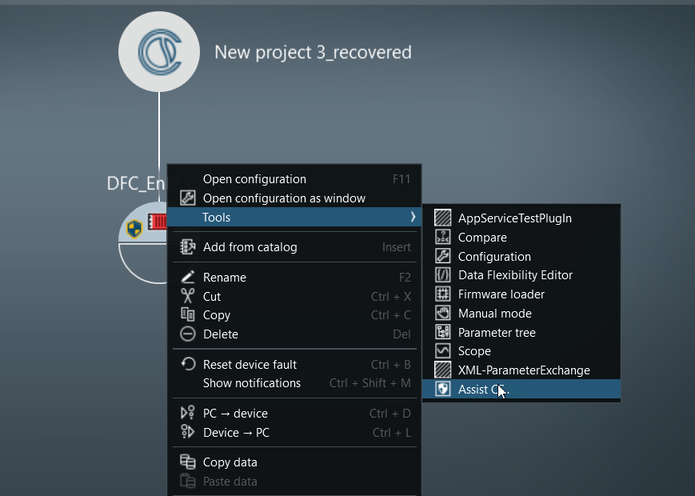Select Show notifications entry
Image resolution: width=695 pixels, height=496 pixels.
coord(251,383)
